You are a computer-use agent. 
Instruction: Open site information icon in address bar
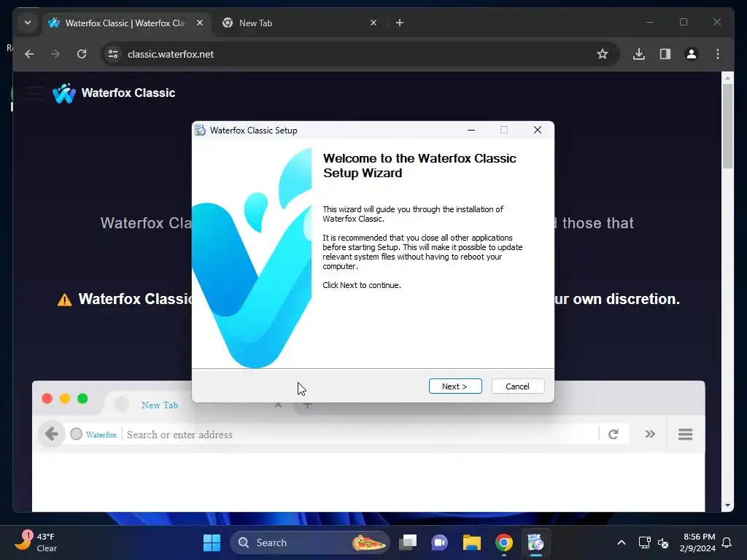click(113, 54)
